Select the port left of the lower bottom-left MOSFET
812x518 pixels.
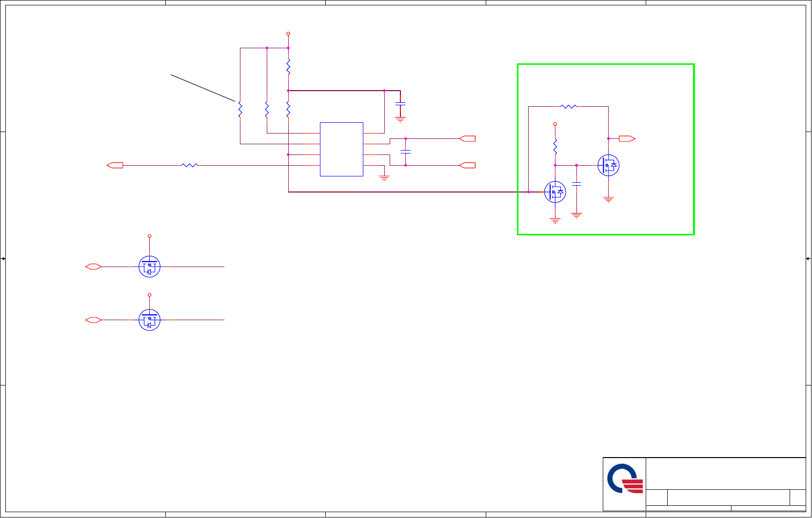(x=93, y=320)
